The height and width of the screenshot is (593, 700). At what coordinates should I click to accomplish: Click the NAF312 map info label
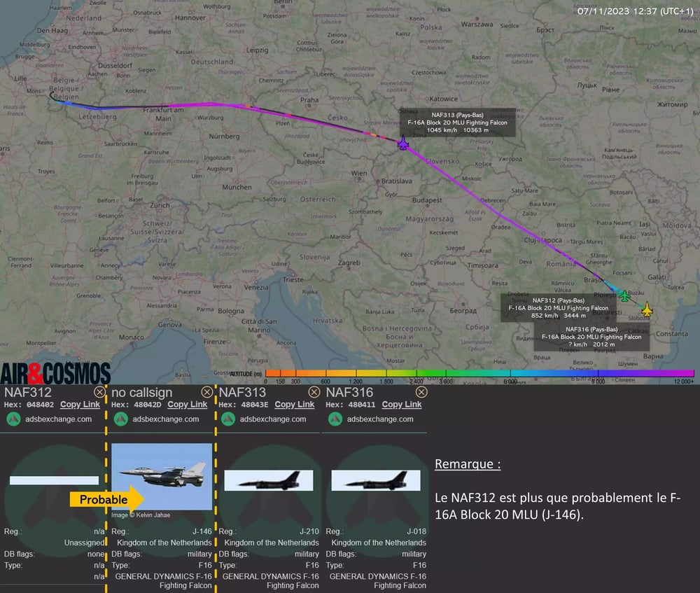(x=559, y=307)
